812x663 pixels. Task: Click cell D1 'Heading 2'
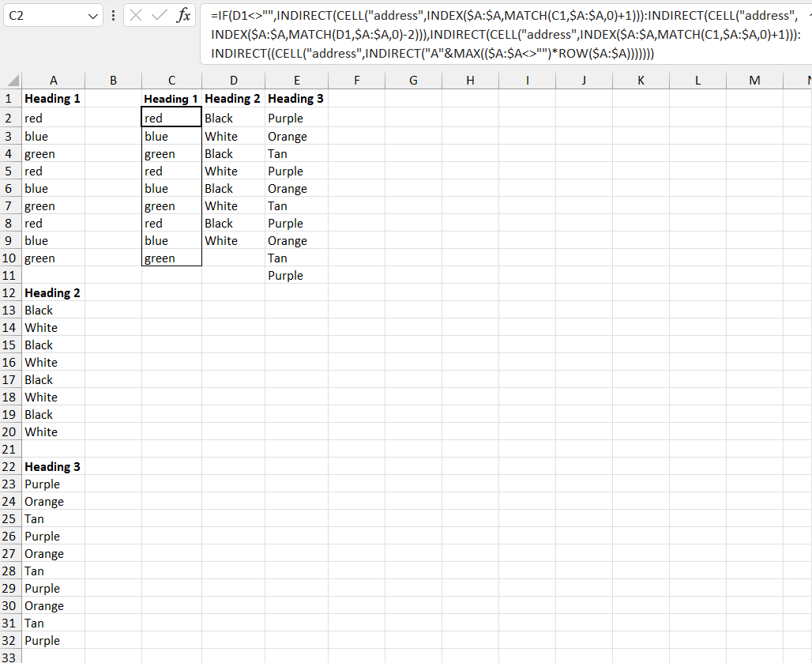234,99
